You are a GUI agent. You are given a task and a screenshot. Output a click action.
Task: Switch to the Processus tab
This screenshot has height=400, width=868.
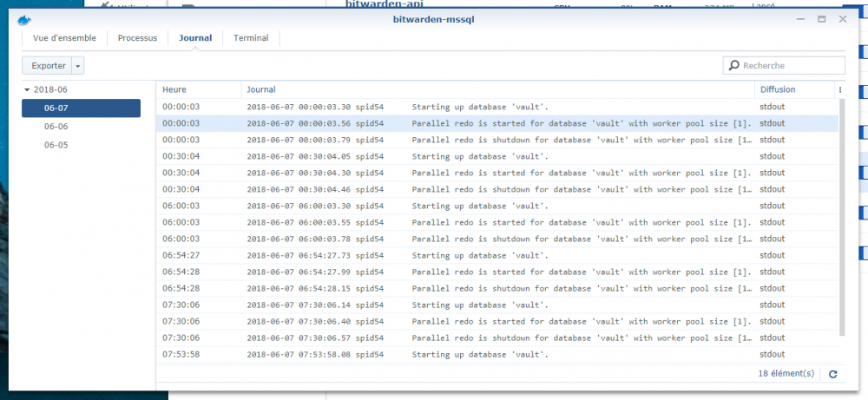click(137, 38)
